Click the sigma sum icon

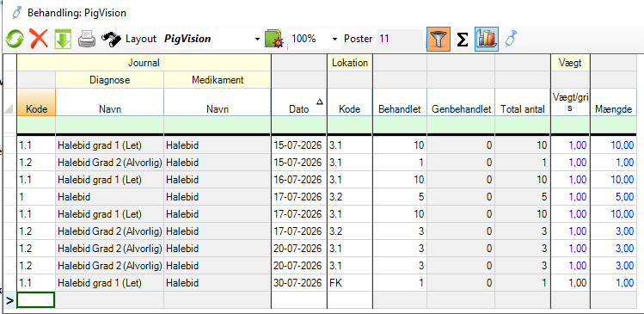[x=463, y=40]
